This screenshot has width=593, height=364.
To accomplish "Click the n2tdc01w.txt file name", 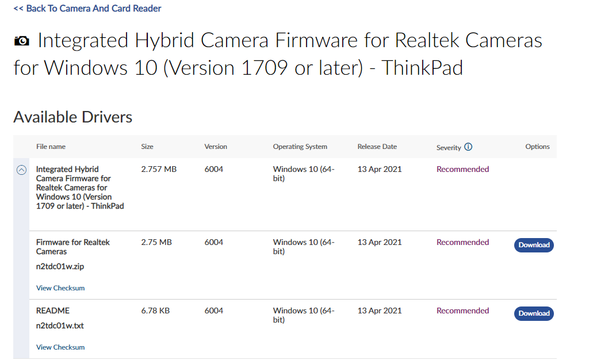I will [60, 325].
